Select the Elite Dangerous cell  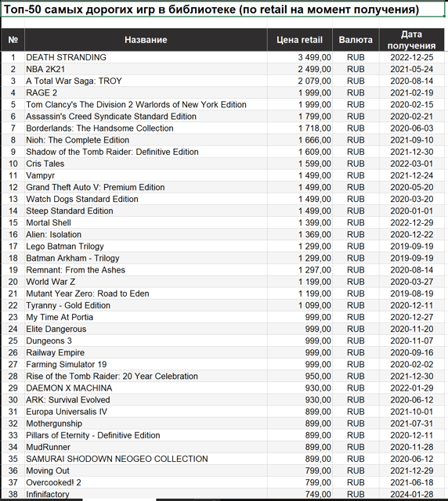146,329
